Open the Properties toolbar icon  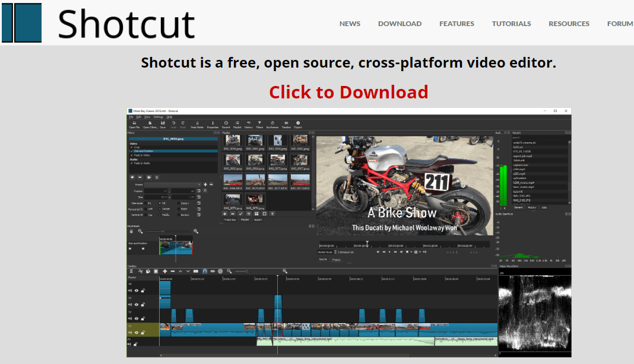[x=213, y=124]
